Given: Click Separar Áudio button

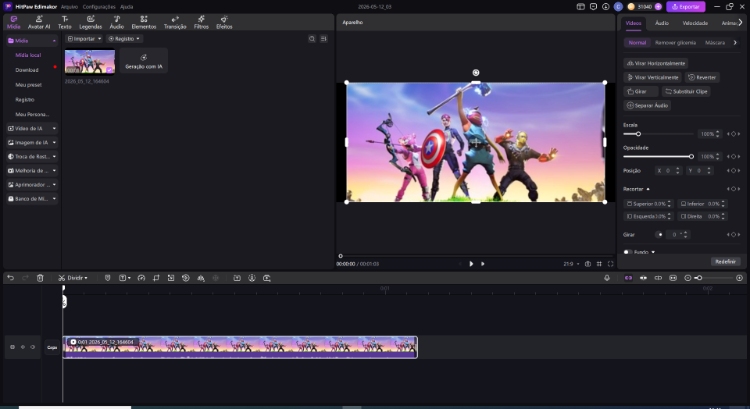Looking at the screenshot, I should click(x=647, y=105).
